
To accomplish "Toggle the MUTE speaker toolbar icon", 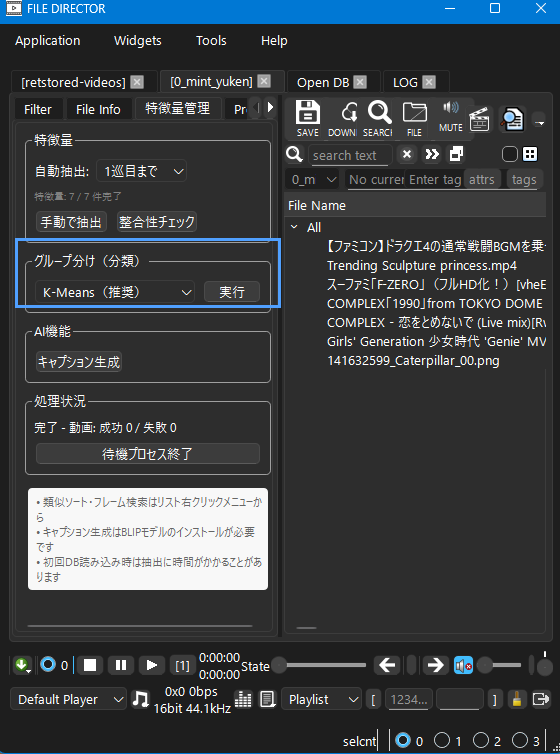I will click(451, 116).
